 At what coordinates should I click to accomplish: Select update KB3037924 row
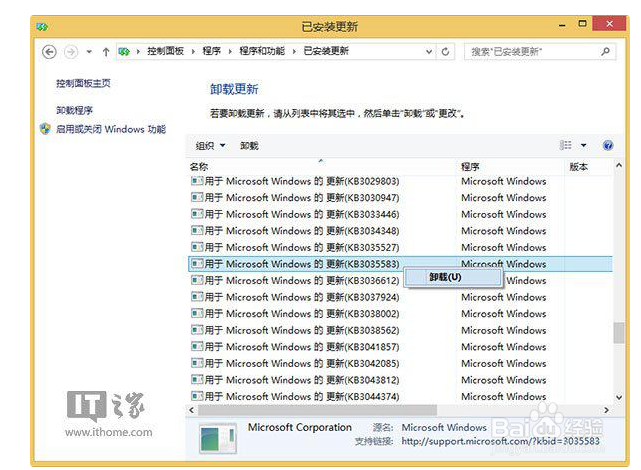401,297
